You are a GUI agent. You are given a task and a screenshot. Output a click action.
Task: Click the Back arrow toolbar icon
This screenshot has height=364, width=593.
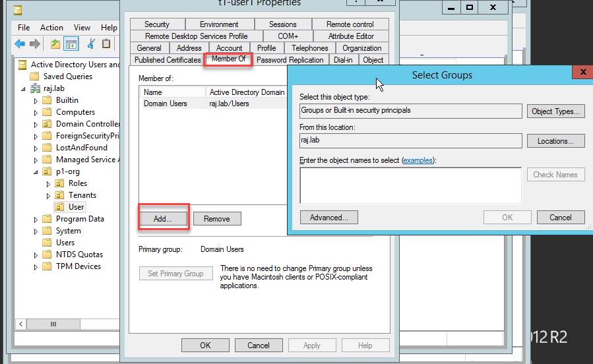pyautogui.click(x=20, y=44)
